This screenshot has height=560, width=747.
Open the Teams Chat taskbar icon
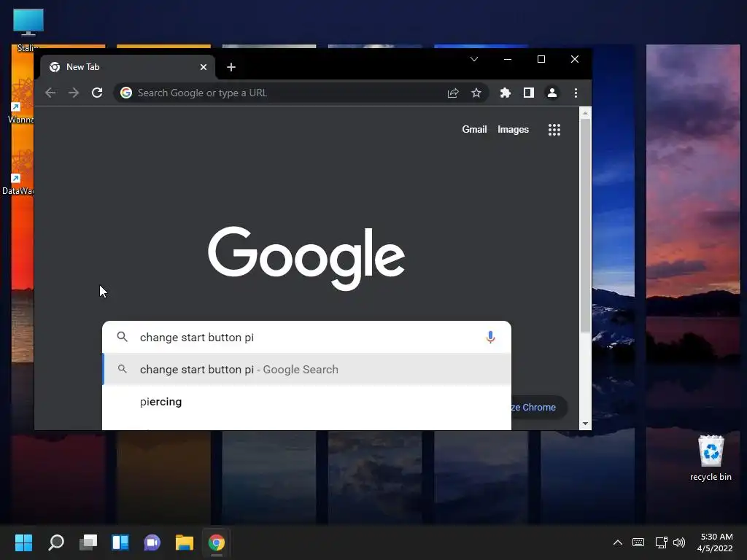click(152, 542)
